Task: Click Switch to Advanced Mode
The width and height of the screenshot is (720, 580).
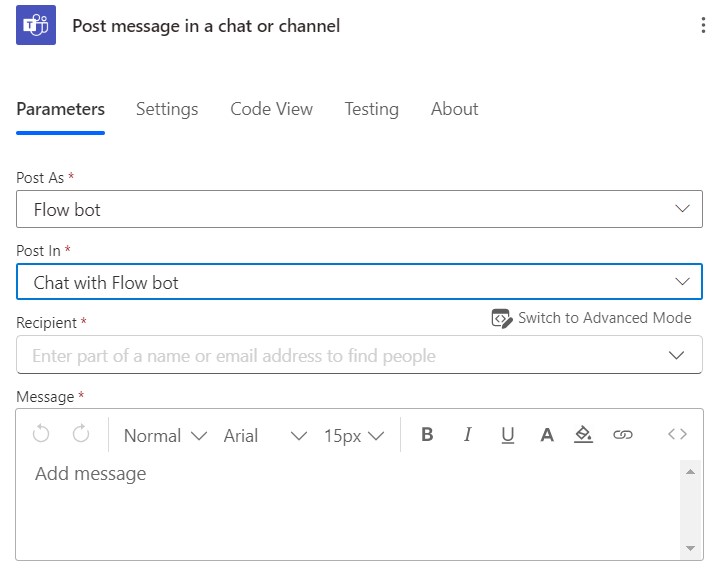Action: pos(591,318)
